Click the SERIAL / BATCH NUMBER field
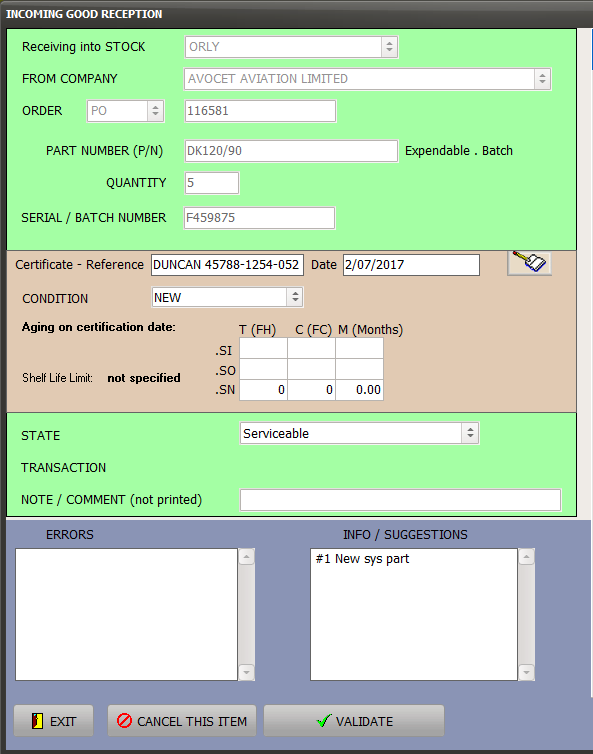The width and height of the screenshot is (593, 754). (259, 218)
